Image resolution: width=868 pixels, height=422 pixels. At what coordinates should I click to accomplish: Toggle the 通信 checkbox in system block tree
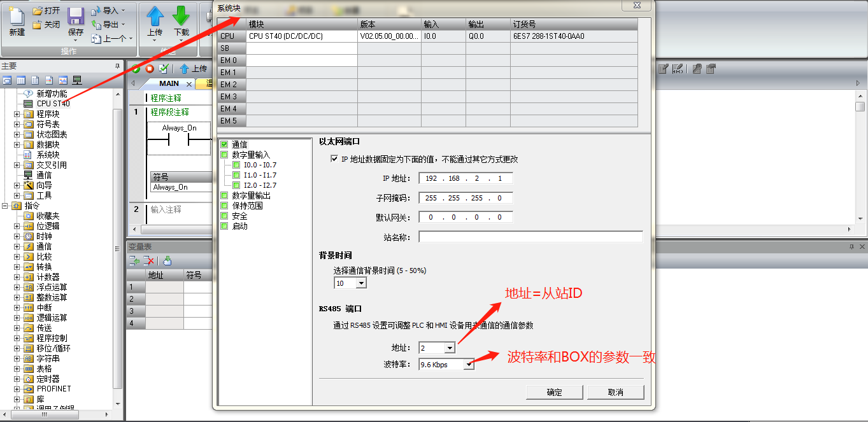[224, 144]
